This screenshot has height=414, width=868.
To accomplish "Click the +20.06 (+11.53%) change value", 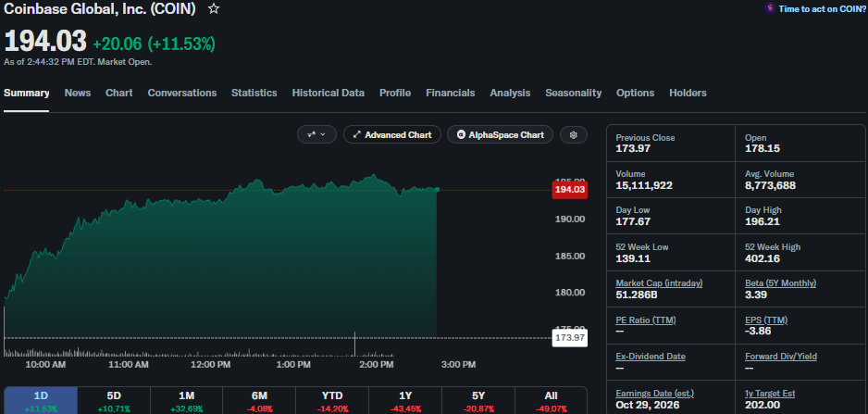I will 154,44.
